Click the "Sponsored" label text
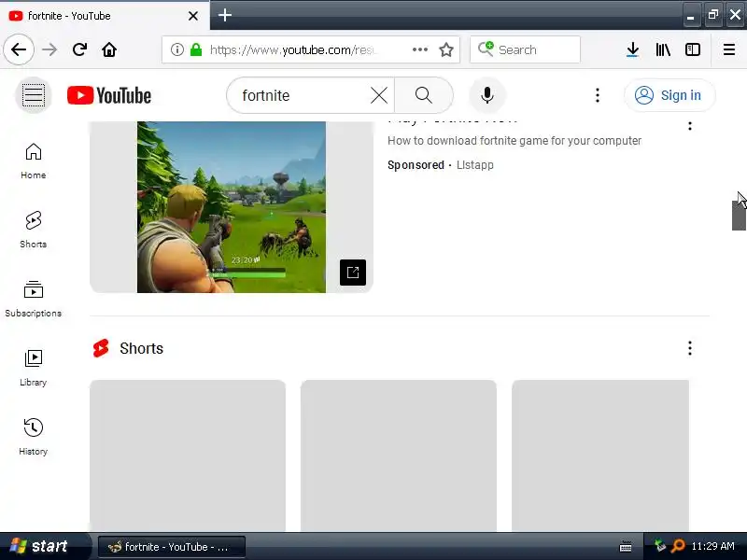 (416, 165)
